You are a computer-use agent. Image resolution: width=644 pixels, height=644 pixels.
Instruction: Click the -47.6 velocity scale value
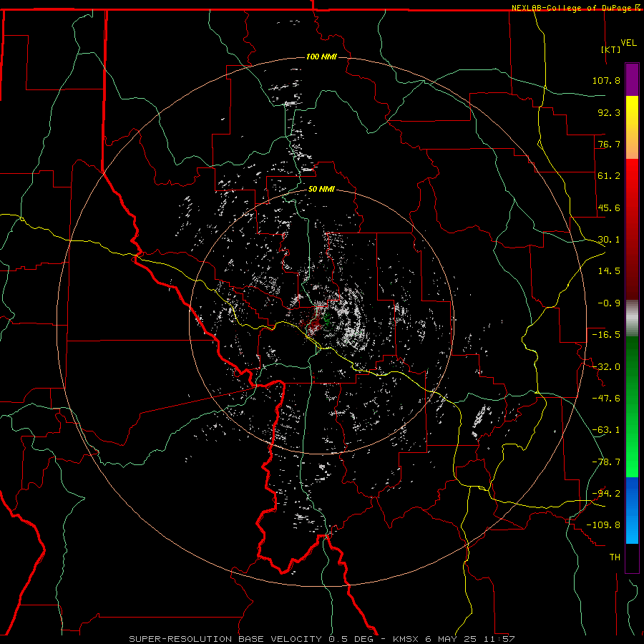tap(606, 399)
